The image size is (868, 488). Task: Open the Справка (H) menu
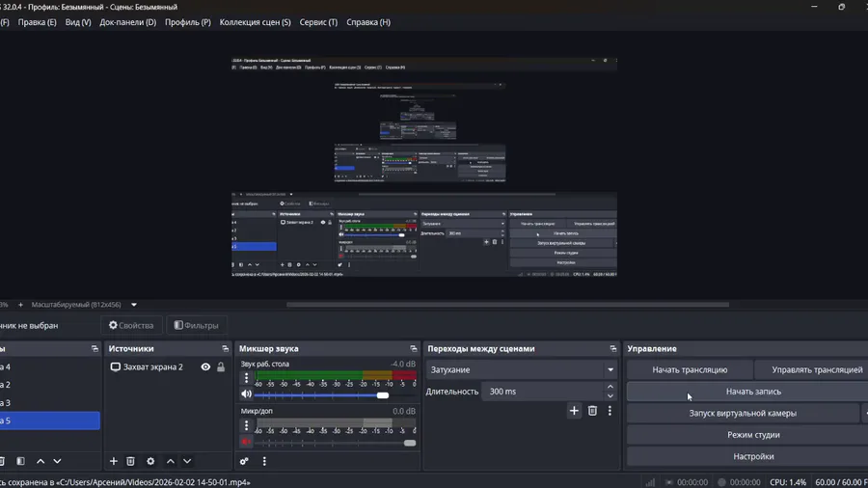pyautogui.click(x=368, y=22)
